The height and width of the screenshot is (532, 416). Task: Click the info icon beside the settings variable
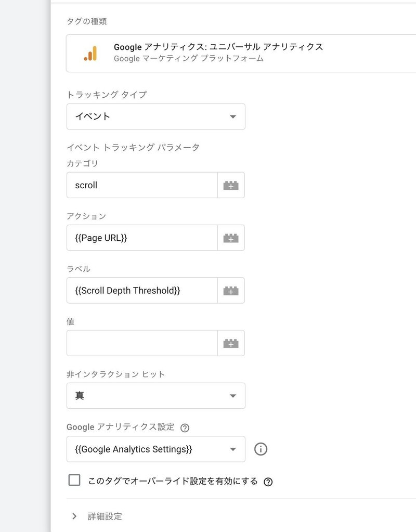260,449
